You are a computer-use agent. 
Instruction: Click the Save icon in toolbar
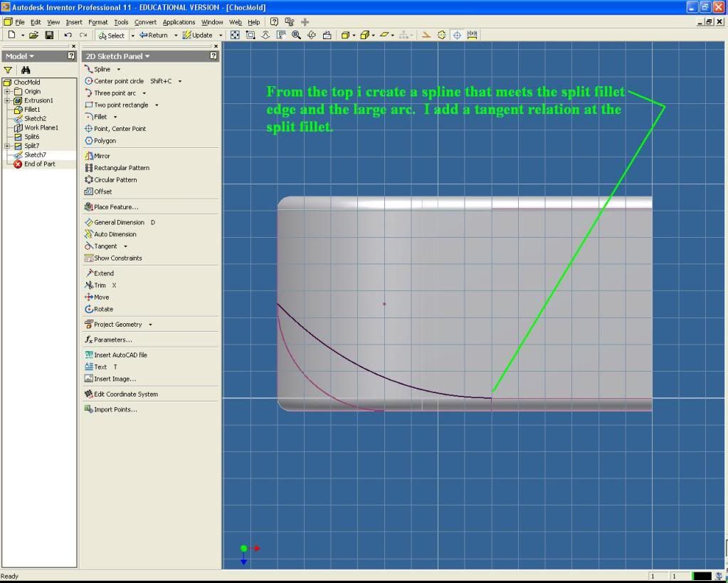(x=49, y=35)
